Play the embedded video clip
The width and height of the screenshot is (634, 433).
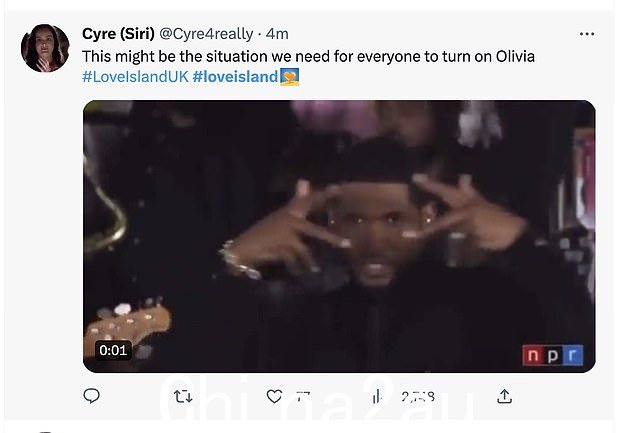pyautogui.click(x=339, y=236)
